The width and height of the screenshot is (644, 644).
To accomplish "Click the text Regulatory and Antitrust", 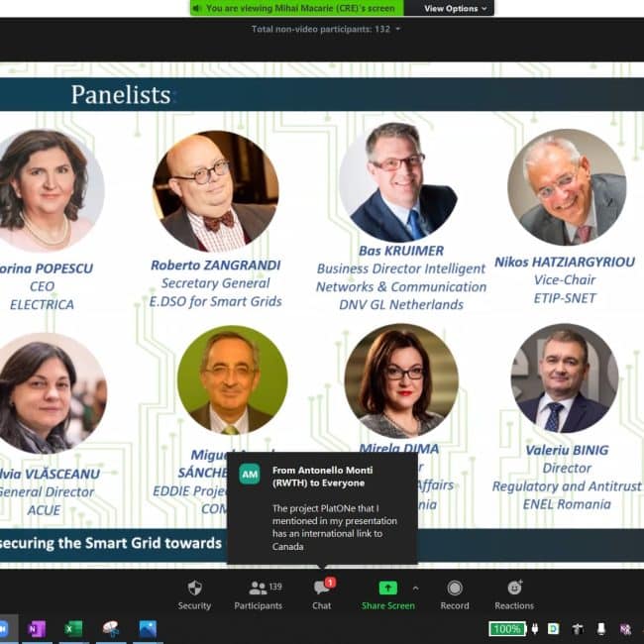I will coord(567,486).
